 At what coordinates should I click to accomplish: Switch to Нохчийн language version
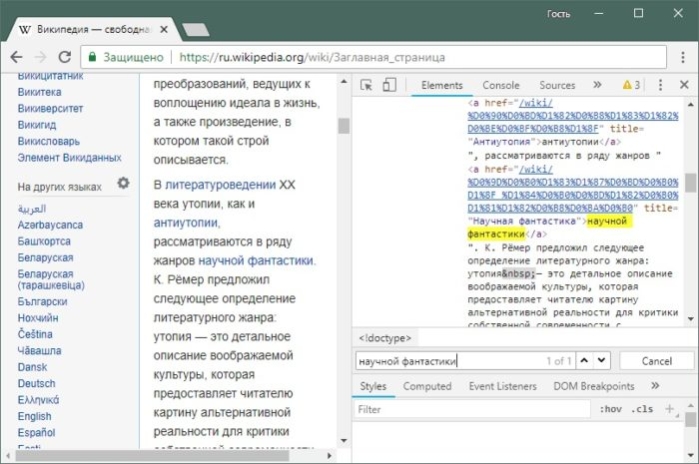38,318
